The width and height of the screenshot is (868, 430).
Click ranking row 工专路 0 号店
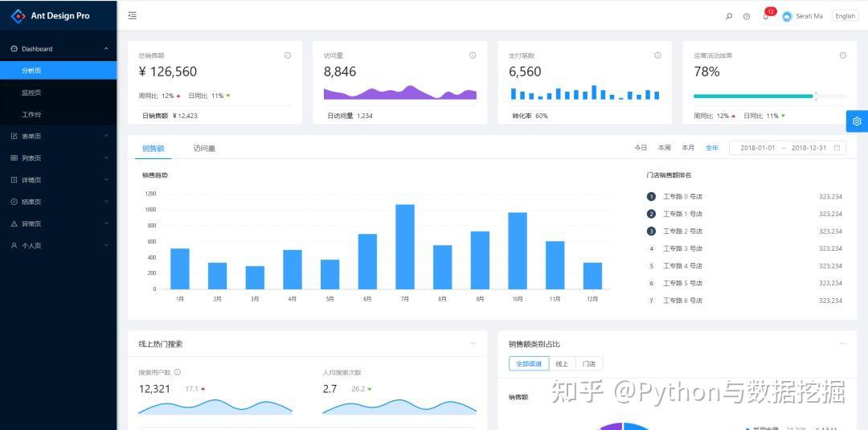click(744, 196)
